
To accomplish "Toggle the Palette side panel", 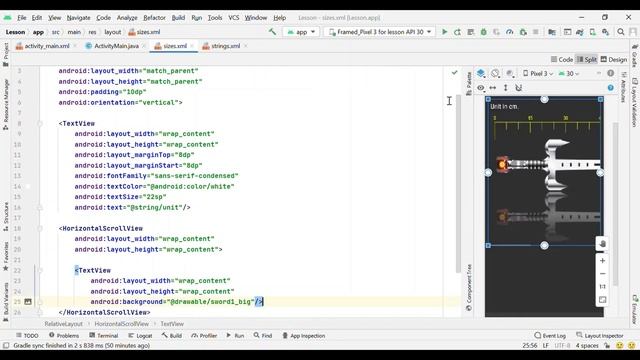I will point(469,84).
